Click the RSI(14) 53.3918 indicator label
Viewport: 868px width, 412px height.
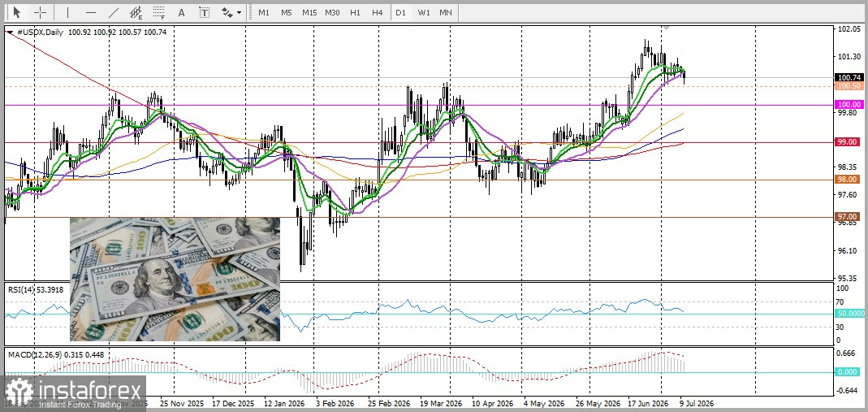tap(36, 289)
